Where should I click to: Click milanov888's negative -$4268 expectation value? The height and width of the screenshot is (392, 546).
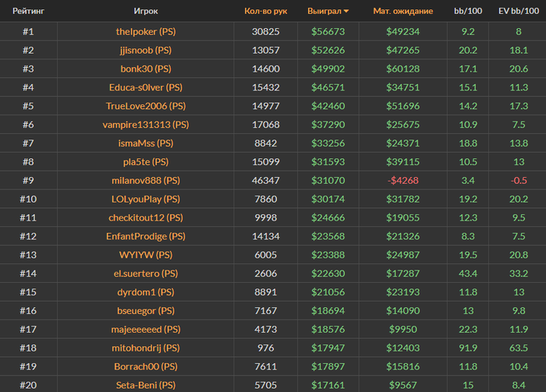[403, 181]
